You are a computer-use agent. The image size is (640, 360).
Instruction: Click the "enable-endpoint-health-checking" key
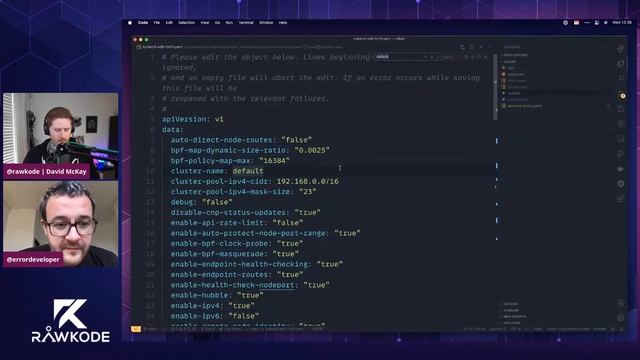pyautogui.click(x=239, y=264)
